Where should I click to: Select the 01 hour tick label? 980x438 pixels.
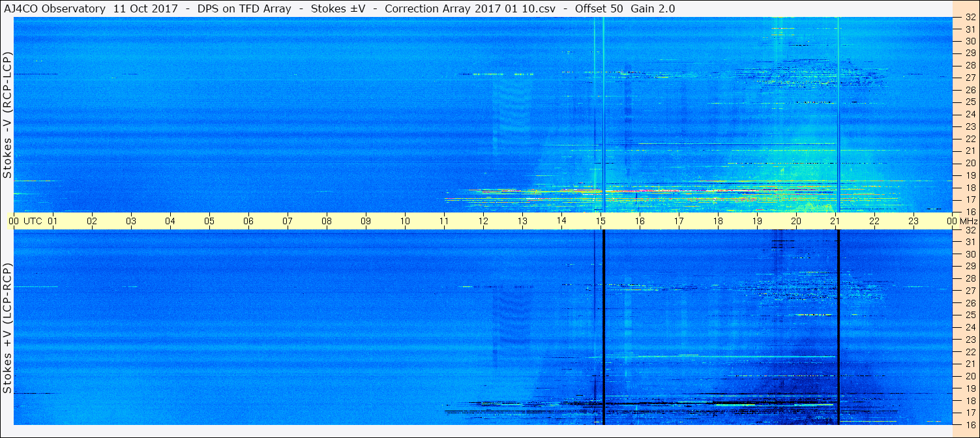coord(53,221)
